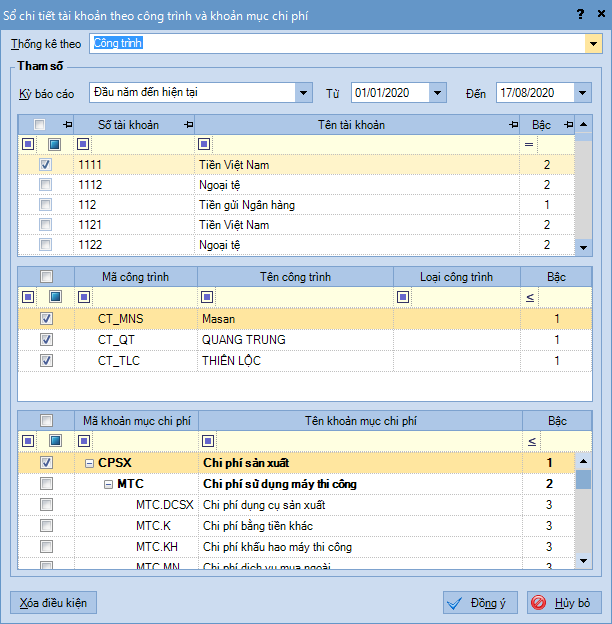
Task: Click filter icon under Loại công trình column
Action: tap(402, 297)
